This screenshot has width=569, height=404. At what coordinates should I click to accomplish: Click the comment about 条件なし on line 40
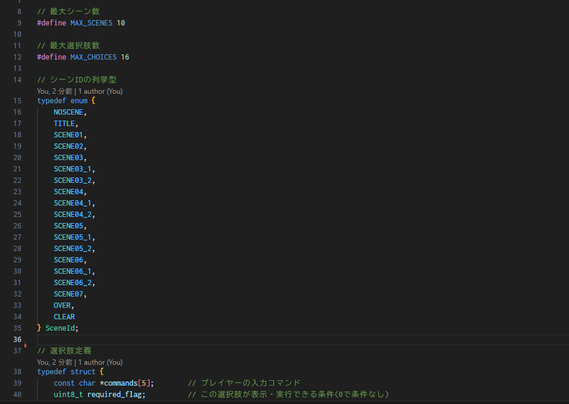coord(288,395)
